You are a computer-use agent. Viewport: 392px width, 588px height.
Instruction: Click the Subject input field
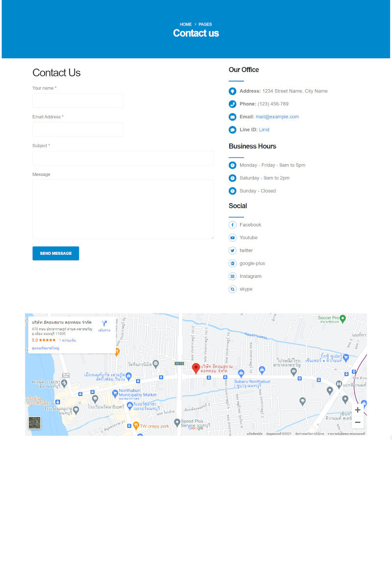coord(123,158)
